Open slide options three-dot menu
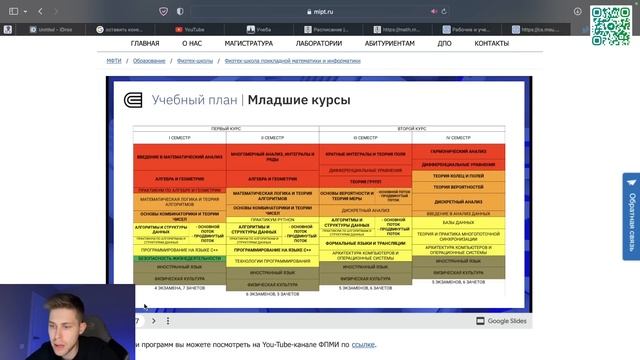Image resolution: width=640 pixels, height=360 pixels. point(168,321)
